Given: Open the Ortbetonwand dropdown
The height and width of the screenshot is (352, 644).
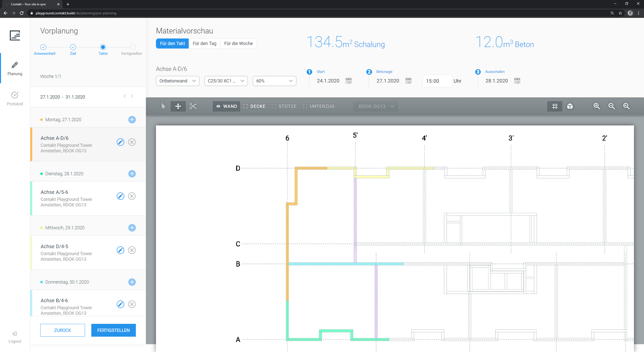Looking at the screenshot, I should pyautogui.click(x=178, y=81).
